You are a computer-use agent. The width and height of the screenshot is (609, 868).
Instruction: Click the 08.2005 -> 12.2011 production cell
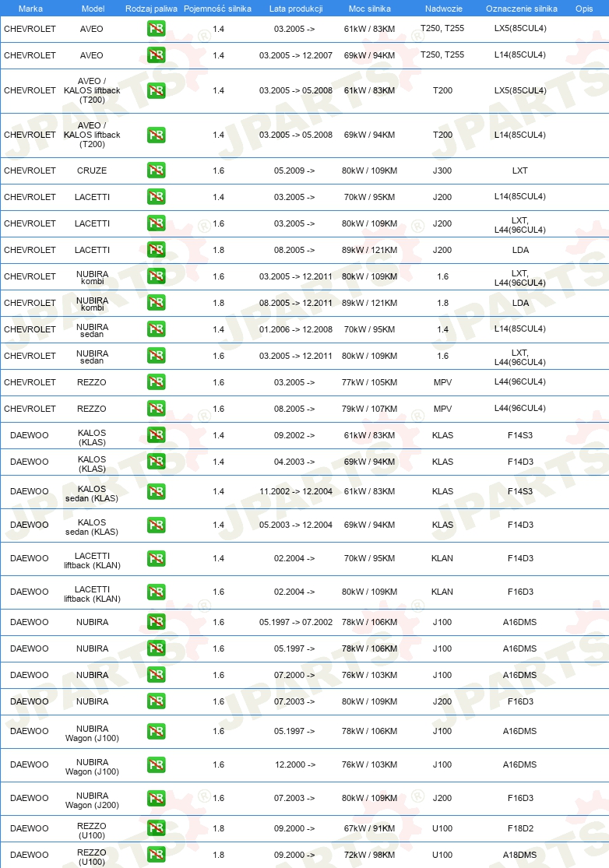(296, 304)
